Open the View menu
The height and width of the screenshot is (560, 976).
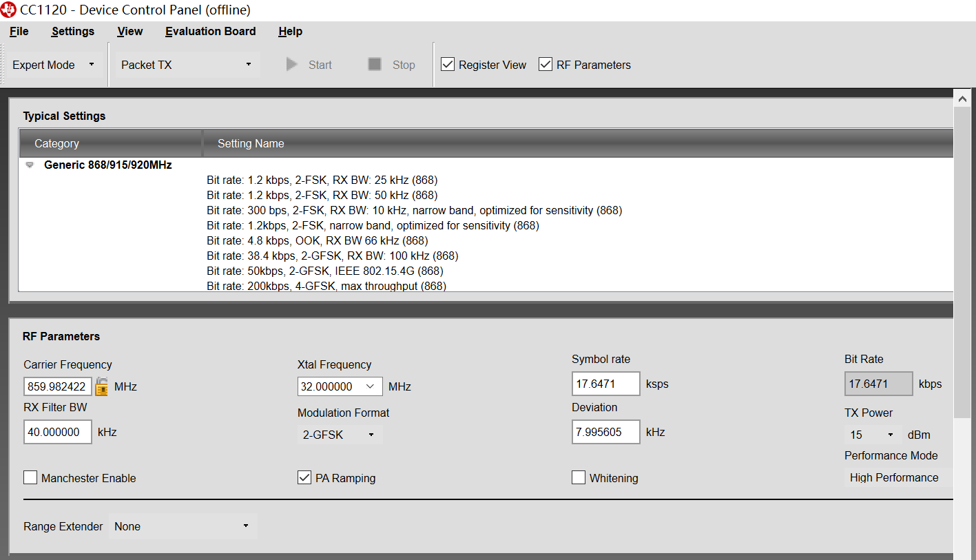pos(130,31)
